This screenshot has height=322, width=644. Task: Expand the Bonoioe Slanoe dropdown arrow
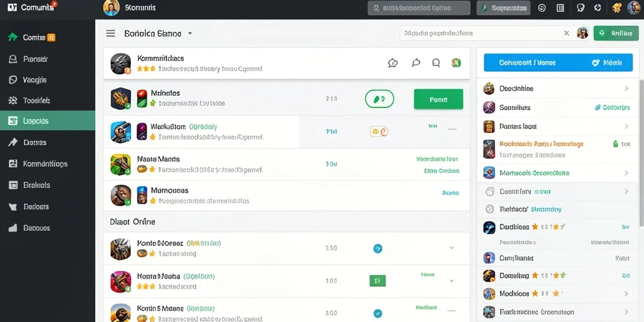(190, 34)
